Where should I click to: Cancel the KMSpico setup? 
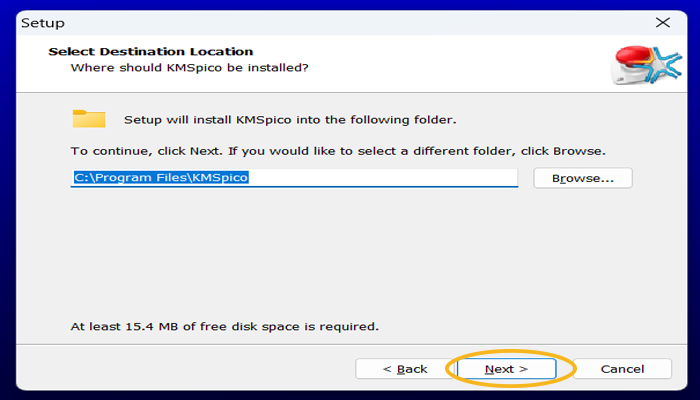click(622, 369)
